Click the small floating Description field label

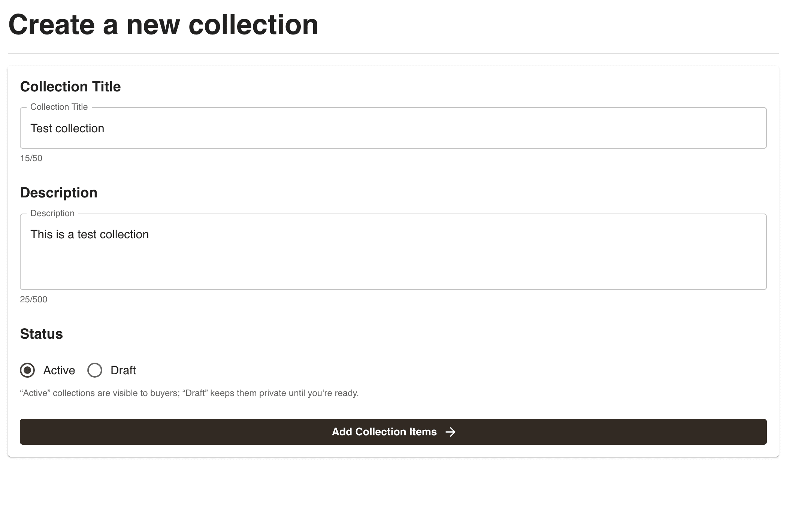[x=52, y=213]
